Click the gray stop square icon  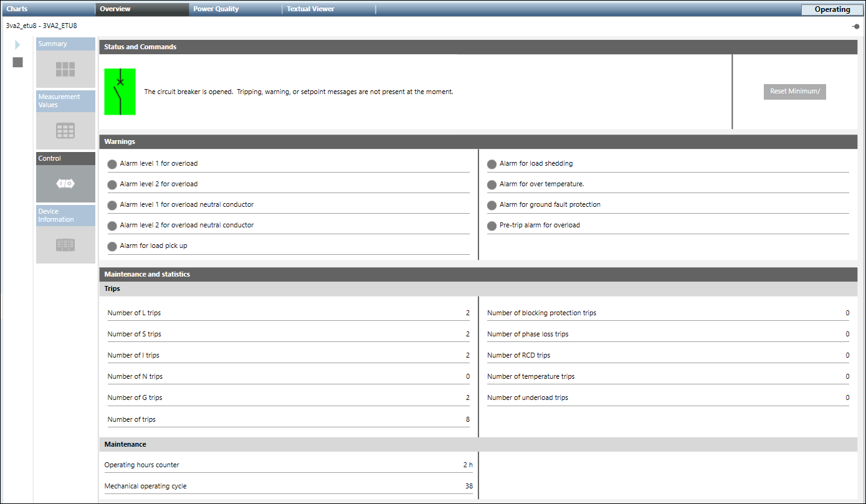(17, 62)
